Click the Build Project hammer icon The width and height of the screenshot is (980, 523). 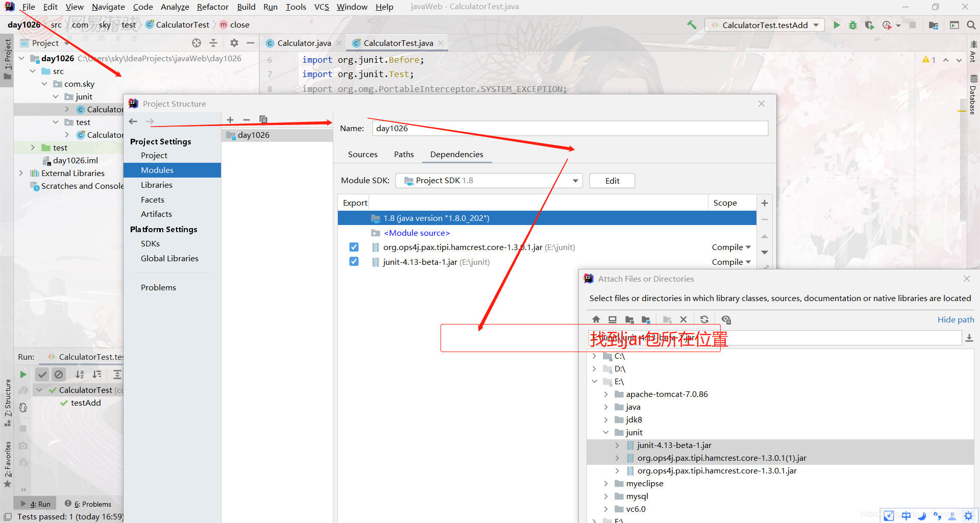pos(692,24)
